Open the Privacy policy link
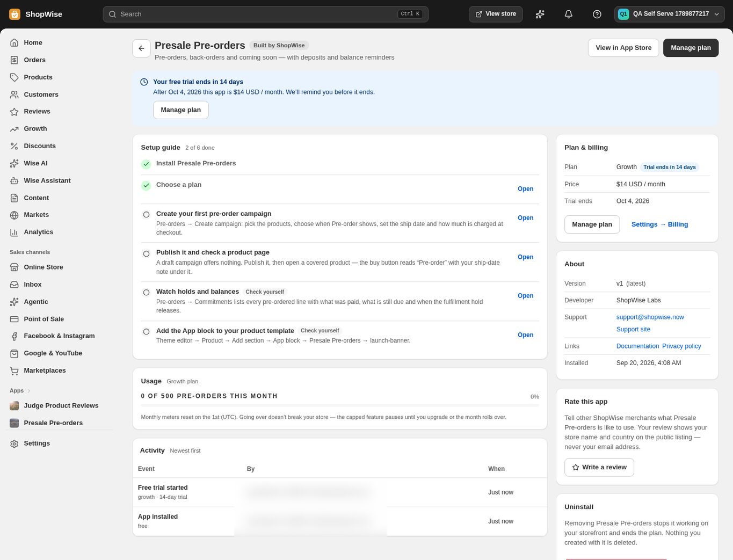 pos(681,346)
